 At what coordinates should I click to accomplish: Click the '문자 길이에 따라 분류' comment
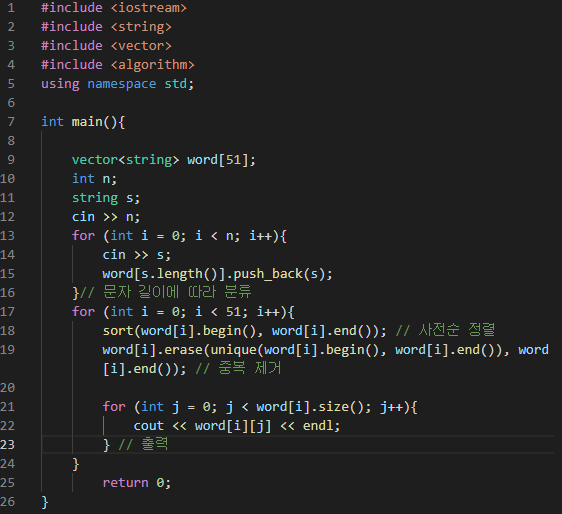click(x=166, y=292)
